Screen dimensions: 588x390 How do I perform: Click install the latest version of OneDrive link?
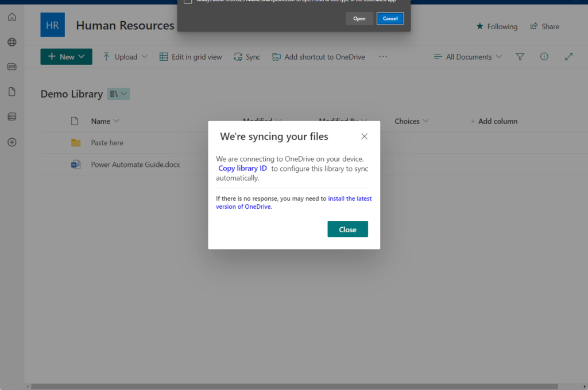(293, 202)
